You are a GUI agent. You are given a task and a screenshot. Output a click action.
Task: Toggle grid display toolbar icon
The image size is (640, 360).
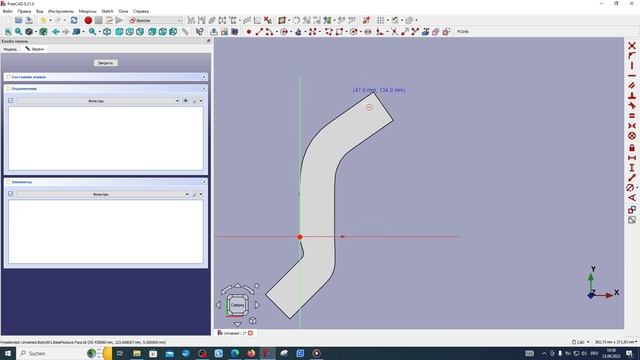[380, 20]
